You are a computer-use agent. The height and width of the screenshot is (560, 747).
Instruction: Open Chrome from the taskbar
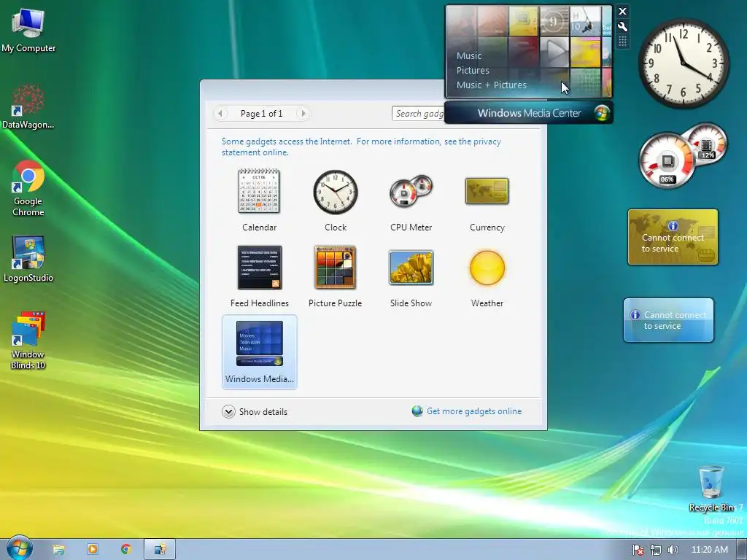tap(125, 550)
